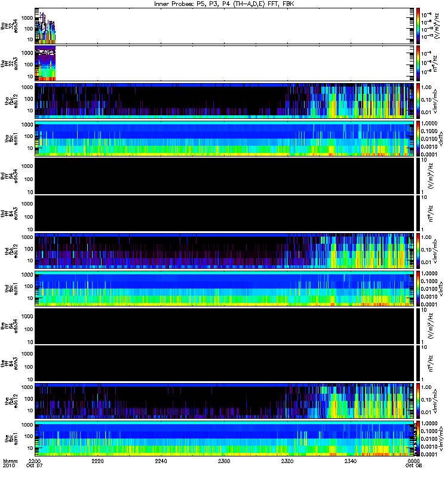Click the "Oct 08" date label
This screenshot has width=448, height=478.
coord(413,465)
